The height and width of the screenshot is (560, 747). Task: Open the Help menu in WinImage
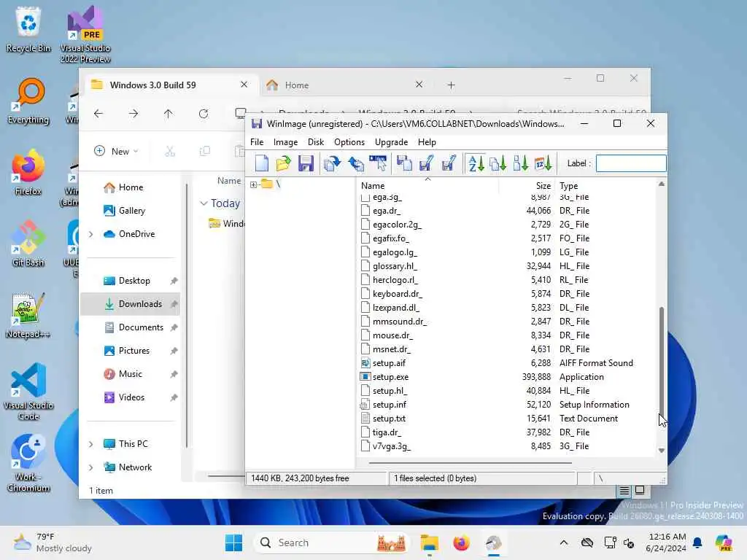pos(427,142)
